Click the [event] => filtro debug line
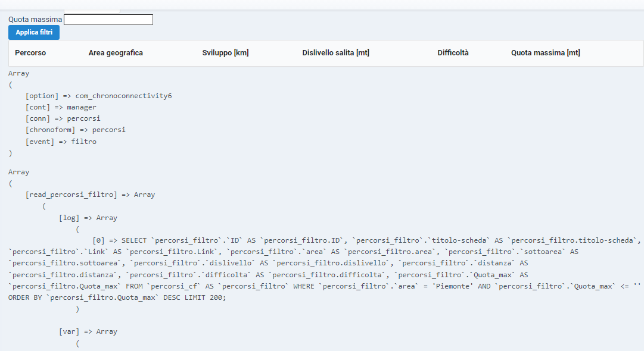This screenshot has height=351, width=644. point(61,142)
